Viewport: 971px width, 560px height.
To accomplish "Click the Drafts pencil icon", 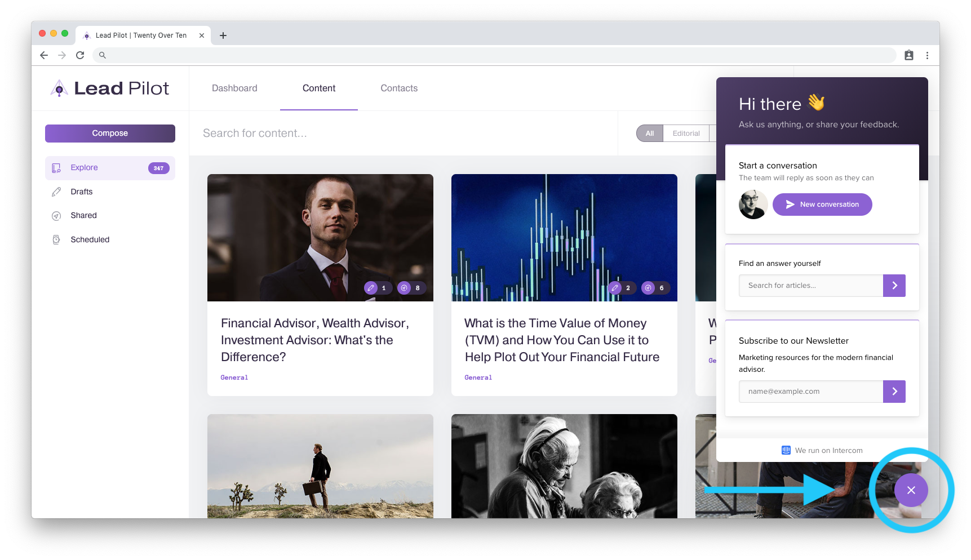I will [56, 192].
